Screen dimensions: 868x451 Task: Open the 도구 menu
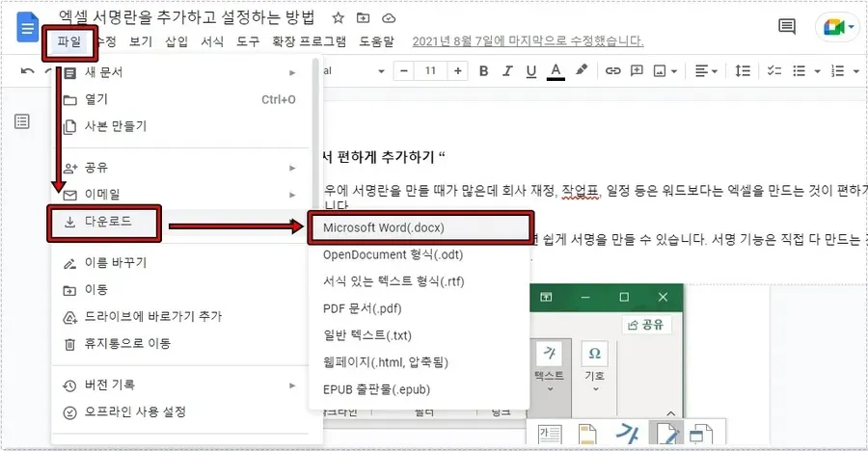click(248, 41)
